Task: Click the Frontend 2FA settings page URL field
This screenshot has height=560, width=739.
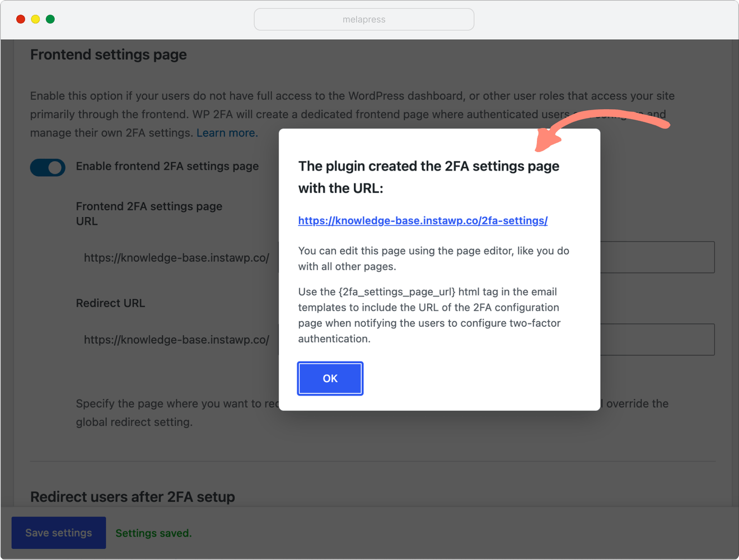Action: point(497,257)
